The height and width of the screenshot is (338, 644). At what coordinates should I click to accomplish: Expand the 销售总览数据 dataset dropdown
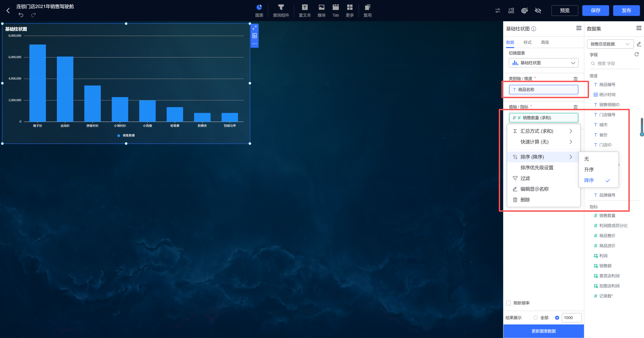610,44
